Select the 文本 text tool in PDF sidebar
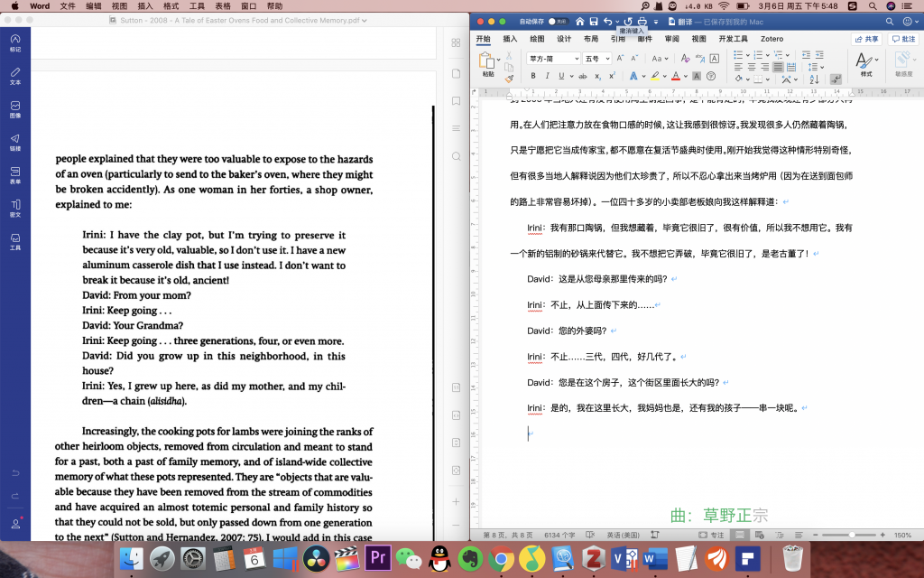The image size is (924, 578). coord(15,75)
